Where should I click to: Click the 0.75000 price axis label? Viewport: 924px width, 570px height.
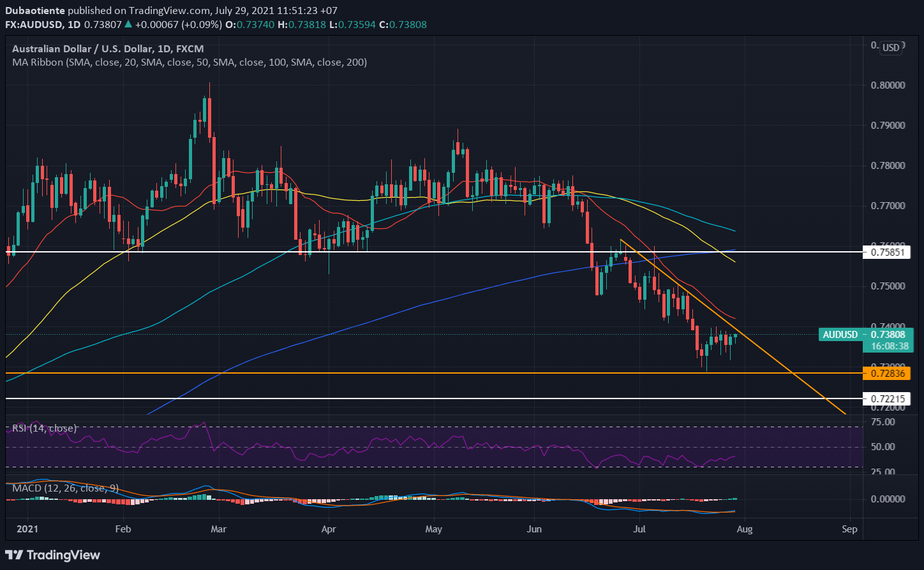coord(888,286)
